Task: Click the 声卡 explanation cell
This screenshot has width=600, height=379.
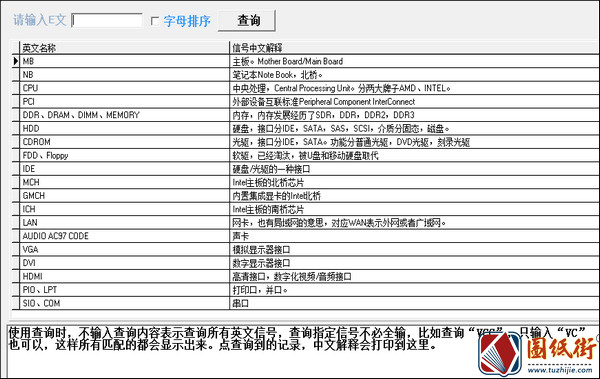Action: pyautogui.click(x=414, y=236)
